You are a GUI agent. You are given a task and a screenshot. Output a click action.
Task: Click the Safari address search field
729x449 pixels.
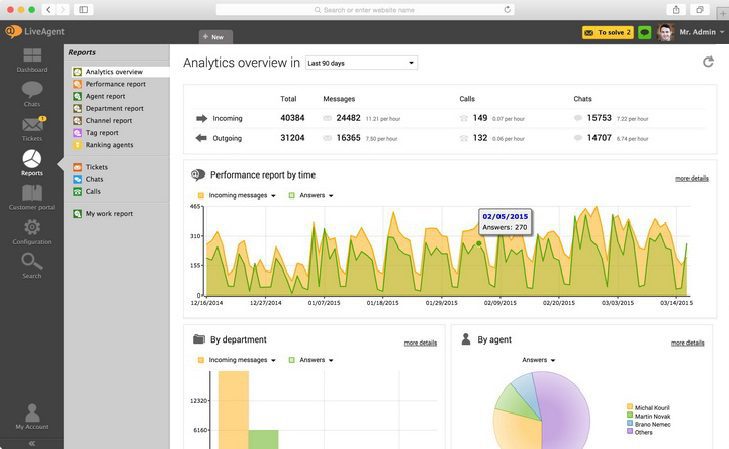pyautogui.click(x=364, y=9)
